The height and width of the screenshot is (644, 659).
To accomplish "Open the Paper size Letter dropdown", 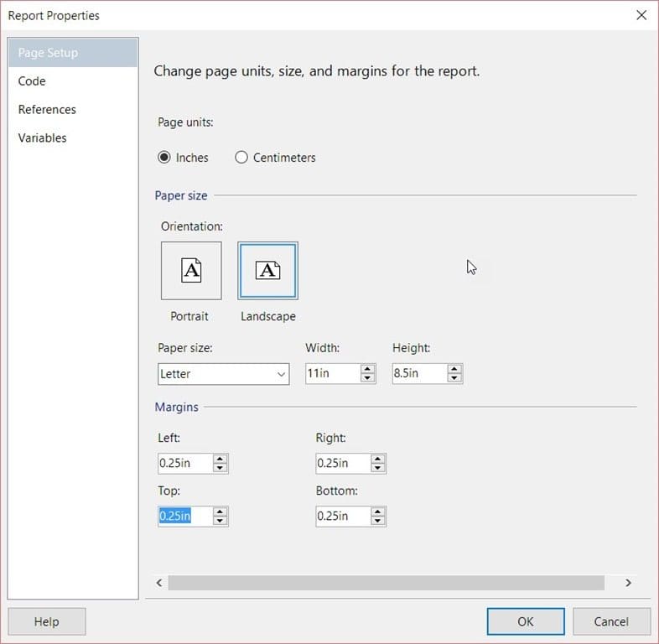I will click(224, 374).
